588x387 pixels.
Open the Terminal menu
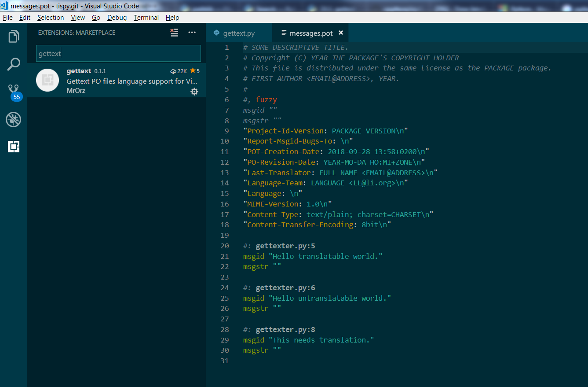click(x=146, y=18)
